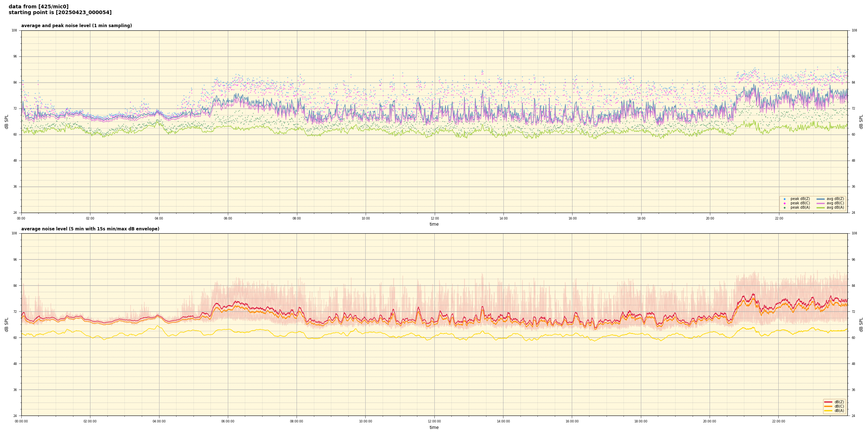868x434 pixels.
Task: Click the top chart title about peak noise
Action: tap(76, 26)
